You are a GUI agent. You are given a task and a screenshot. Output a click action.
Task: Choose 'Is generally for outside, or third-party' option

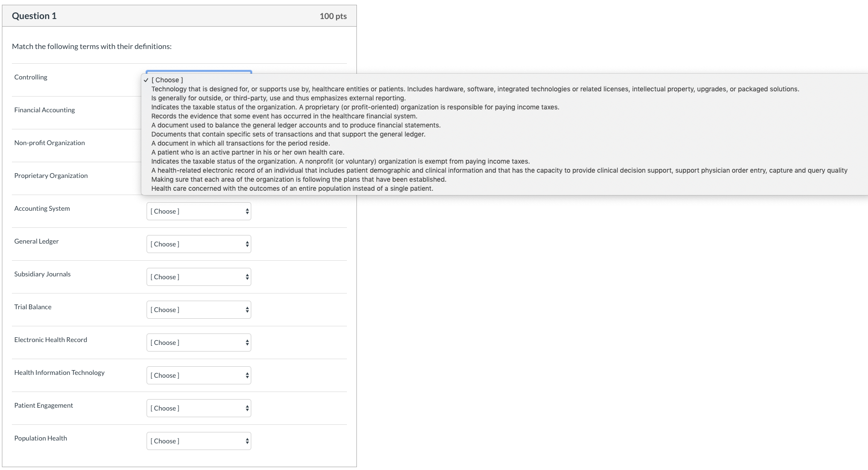click(504, 98)
